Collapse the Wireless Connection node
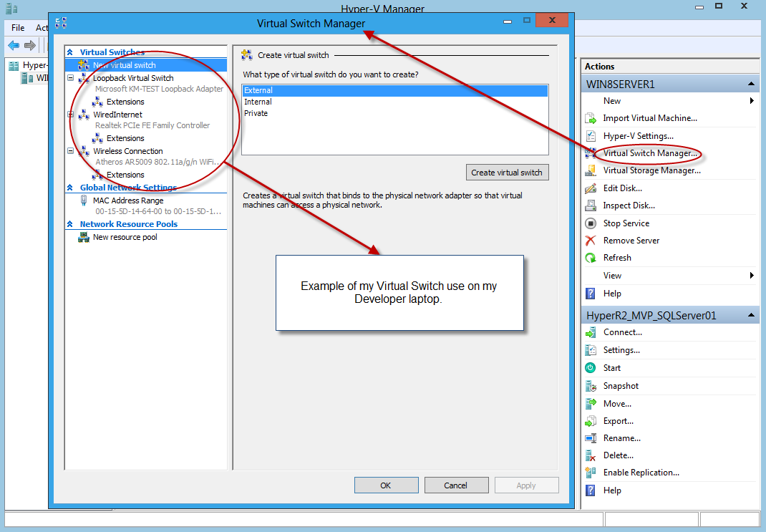The image size is (766, 532). [70, 152]
